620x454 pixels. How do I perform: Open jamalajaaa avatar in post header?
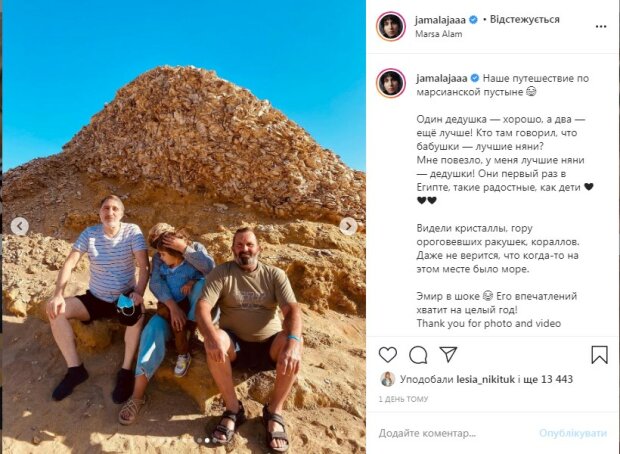[x=391, y=26]
